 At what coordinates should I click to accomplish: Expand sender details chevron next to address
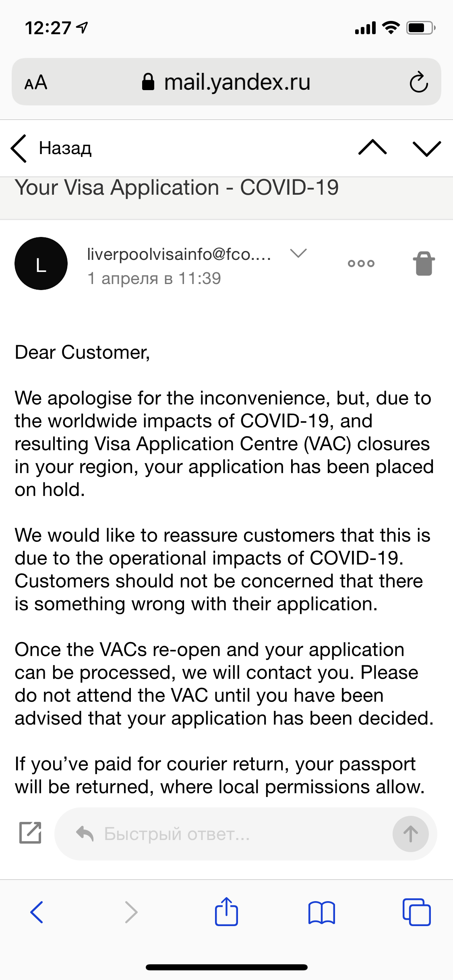click(298, 253)
